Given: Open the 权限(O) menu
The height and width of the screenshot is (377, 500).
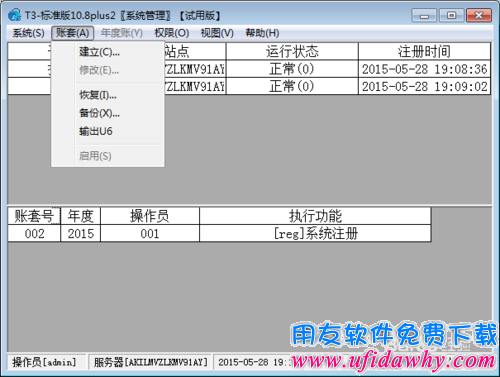Looking at the screenshot, I should tap(172, 33).
